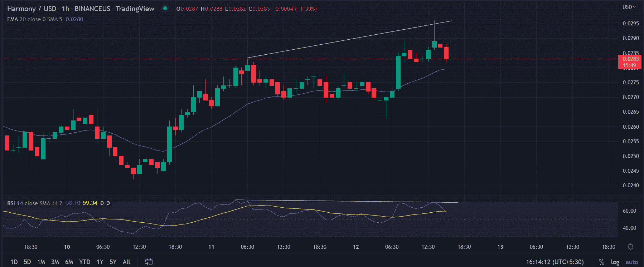This screenshot has height=267, width=644.
Task: Pick the 3M time range
Action: click(55, 262)
